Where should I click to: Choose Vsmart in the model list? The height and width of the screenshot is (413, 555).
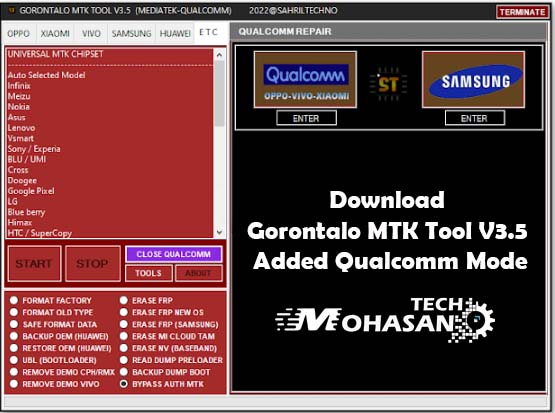pyautogui.click(x=110, y=138)
